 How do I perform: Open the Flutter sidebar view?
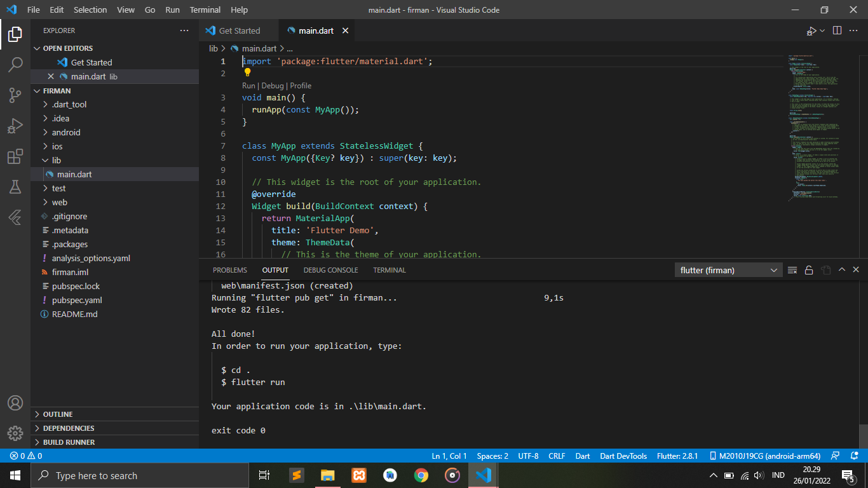coord(15,217)
